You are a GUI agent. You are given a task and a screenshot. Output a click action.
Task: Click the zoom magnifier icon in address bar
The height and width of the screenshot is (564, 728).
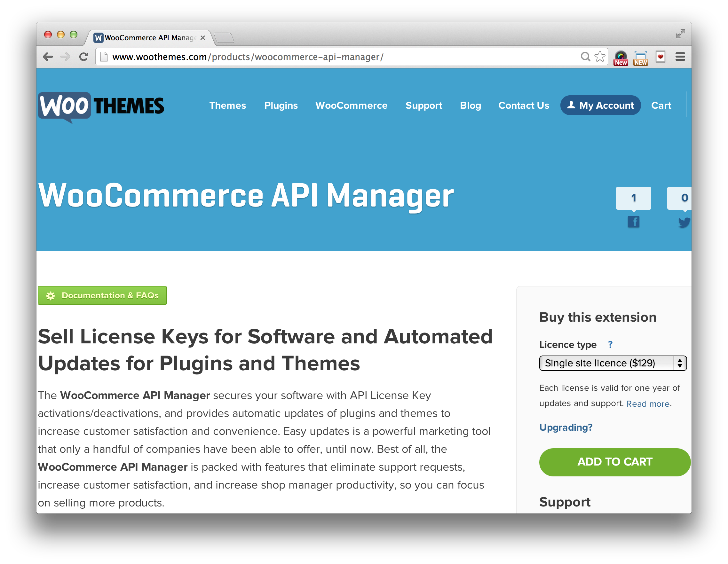(585, 57)
